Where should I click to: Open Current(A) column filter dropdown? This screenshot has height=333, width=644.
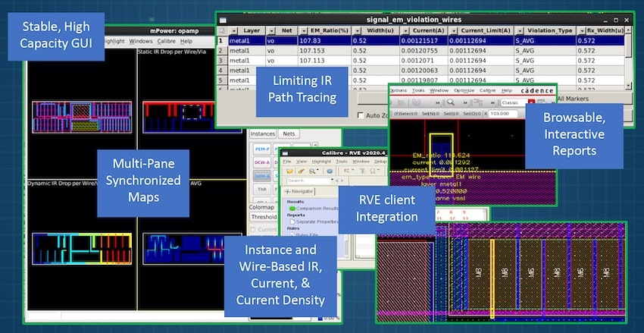pos(405,31)
